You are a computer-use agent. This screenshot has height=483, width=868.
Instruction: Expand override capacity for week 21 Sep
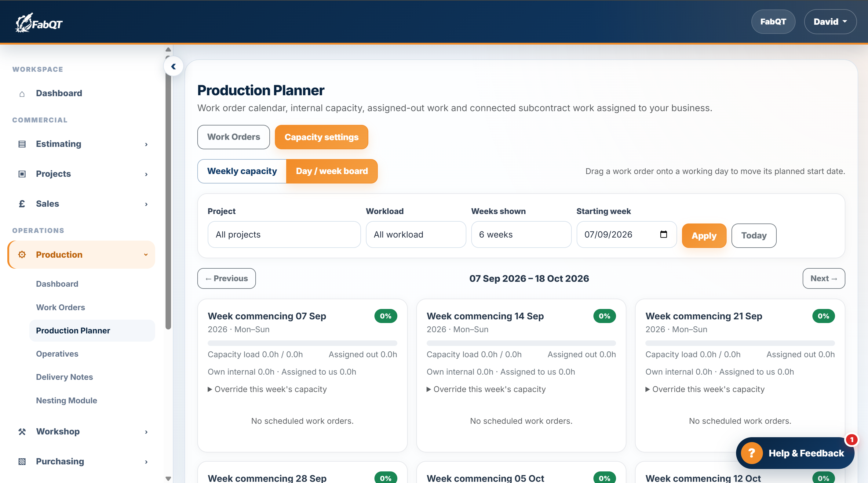[x=705, y=389]
